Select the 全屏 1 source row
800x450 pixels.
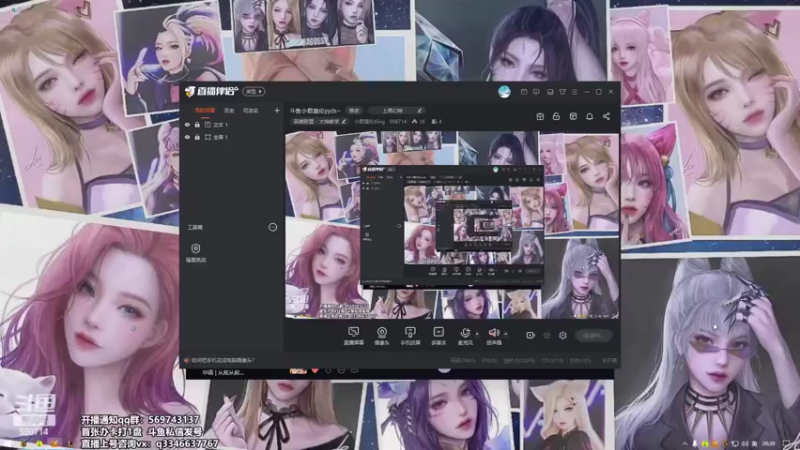232,137
